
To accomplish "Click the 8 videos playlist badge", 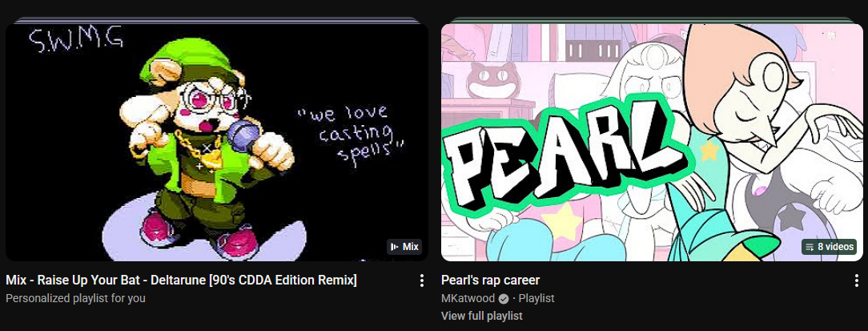I will 830,247.
